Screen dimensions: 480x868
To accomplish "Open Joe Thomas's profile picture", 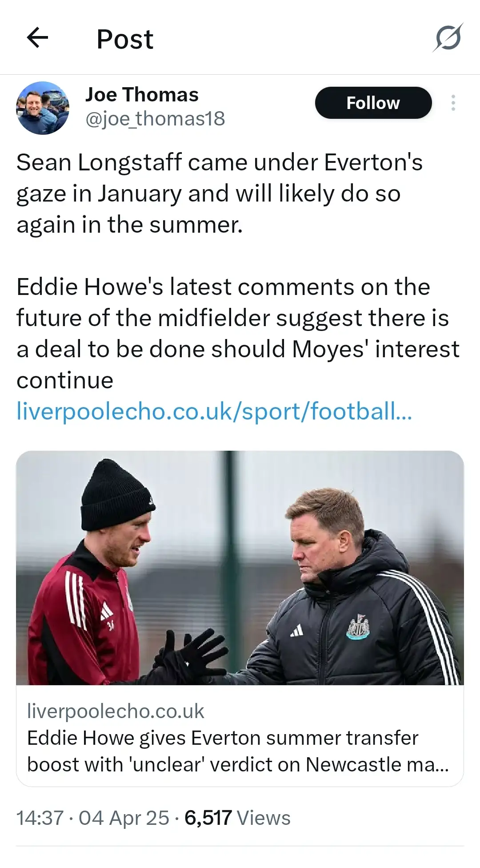I will pos(43,108).
